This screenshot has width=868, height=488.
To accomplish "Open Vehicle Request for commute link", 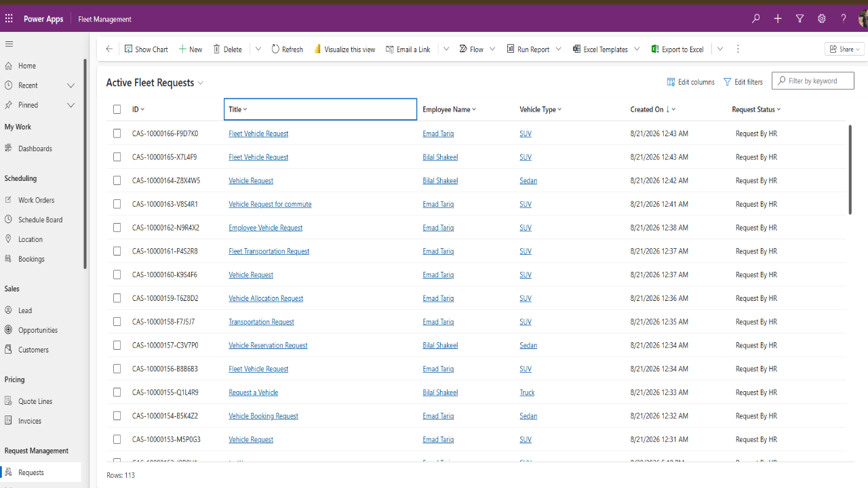I will [x=270, y=204].
